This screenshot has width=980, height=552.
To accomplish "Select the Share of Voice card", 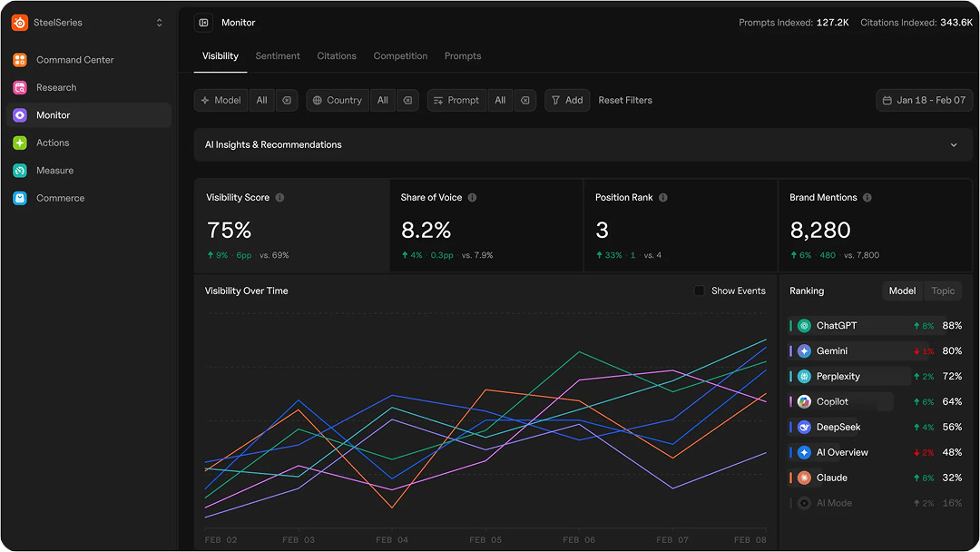I will pyautogui.click(x=486, y=226).
